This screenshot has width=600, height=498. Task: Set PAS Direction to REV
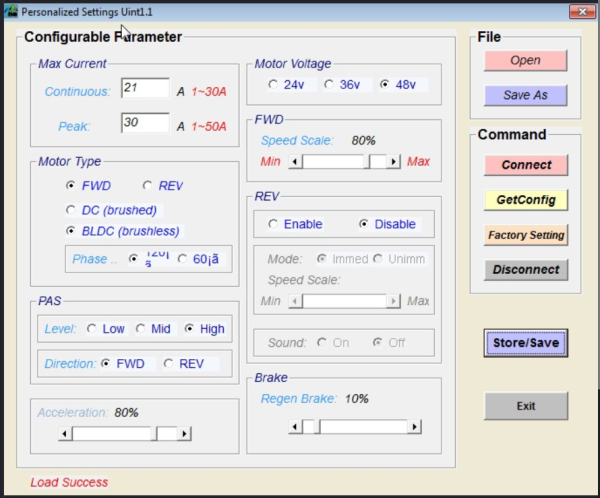184,364
